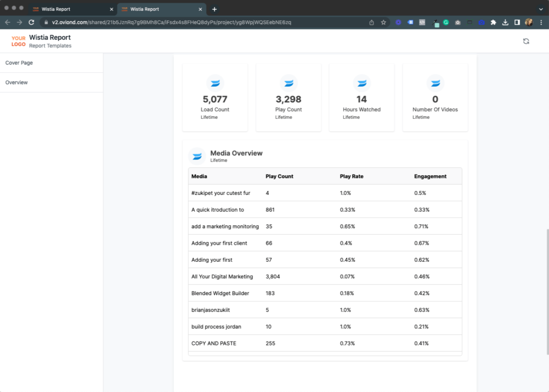Toggle the browser side panel icon
The image size is (549, 392).
(x=517, y=22)
